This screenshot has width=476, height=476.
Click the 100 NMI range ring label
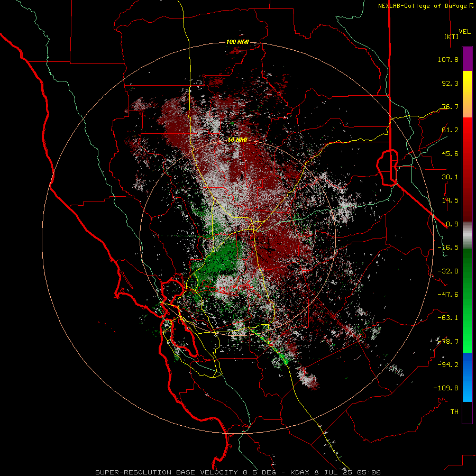pos(237,42)
